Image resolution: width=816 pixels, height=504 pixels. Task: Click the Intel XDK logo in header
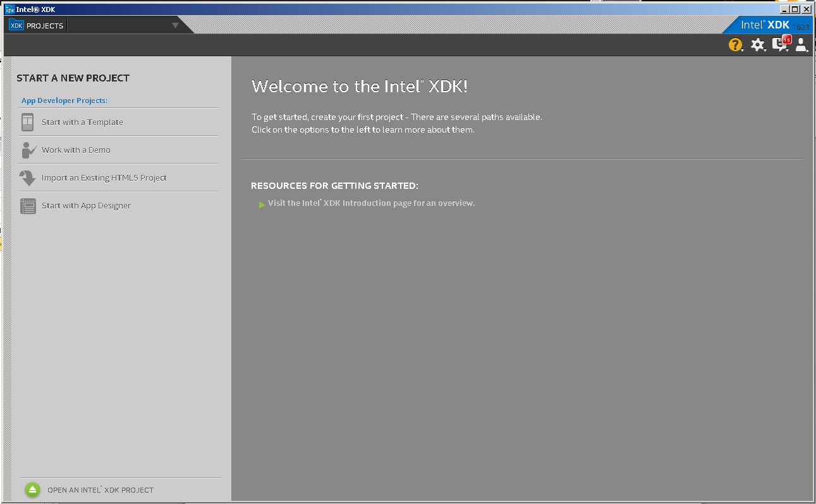pos(765,25)
